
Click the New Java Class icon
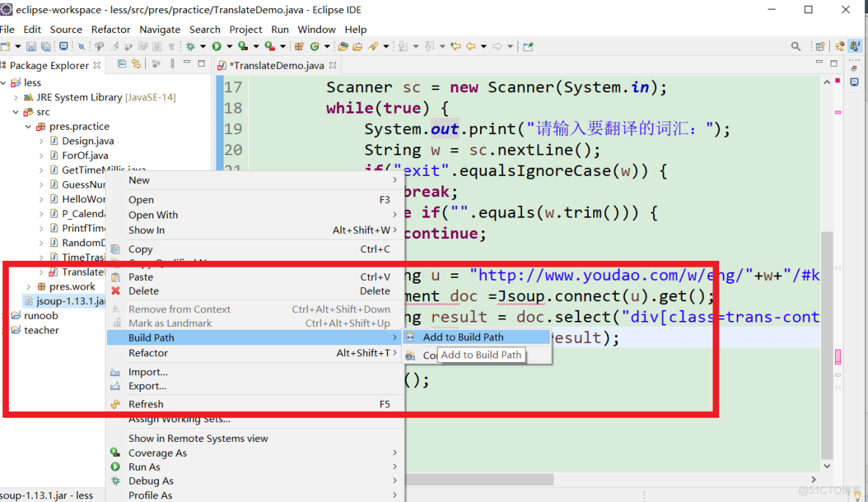point(315,46)
